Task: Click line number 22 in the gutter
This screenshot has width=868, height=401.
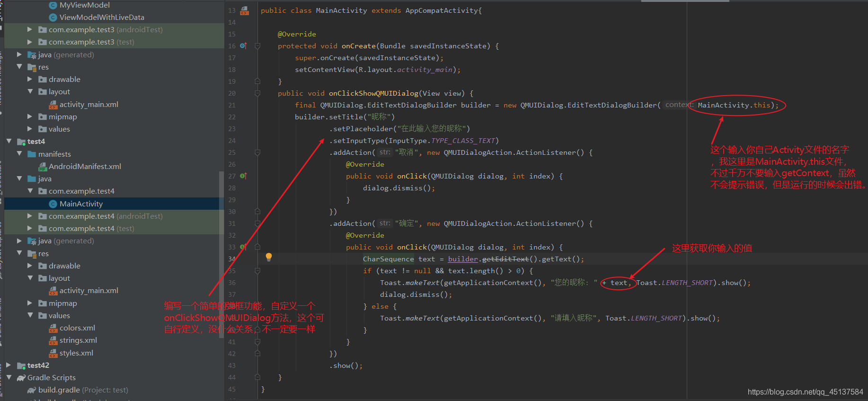Action: click(x=232, y=117)
